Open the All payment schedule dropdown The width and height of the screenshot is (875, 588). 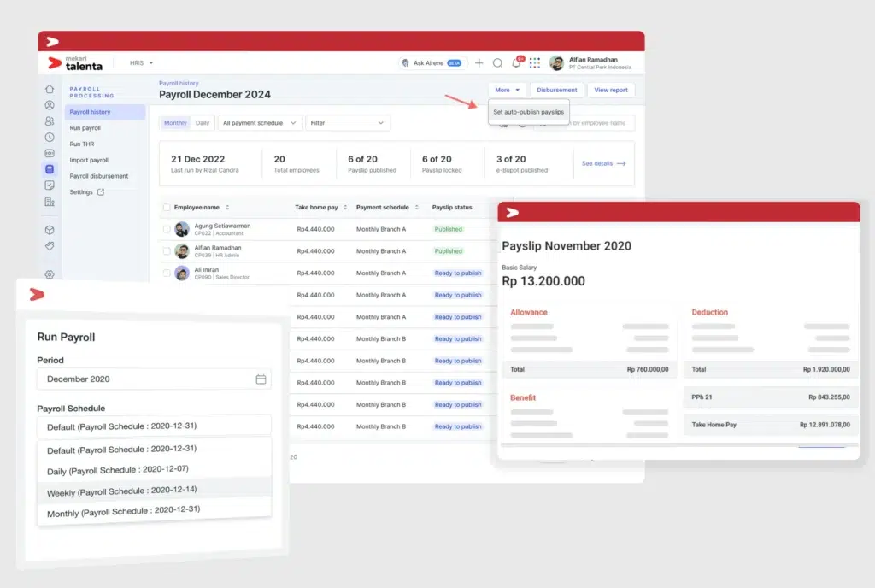[x=260, y=122]
